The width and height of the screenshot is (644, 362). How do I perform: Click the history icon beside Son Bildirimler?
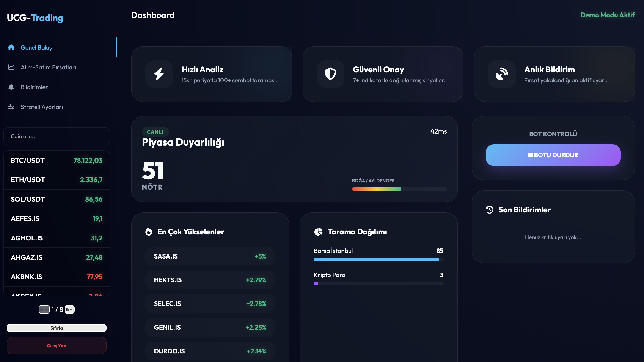[490, 210]
